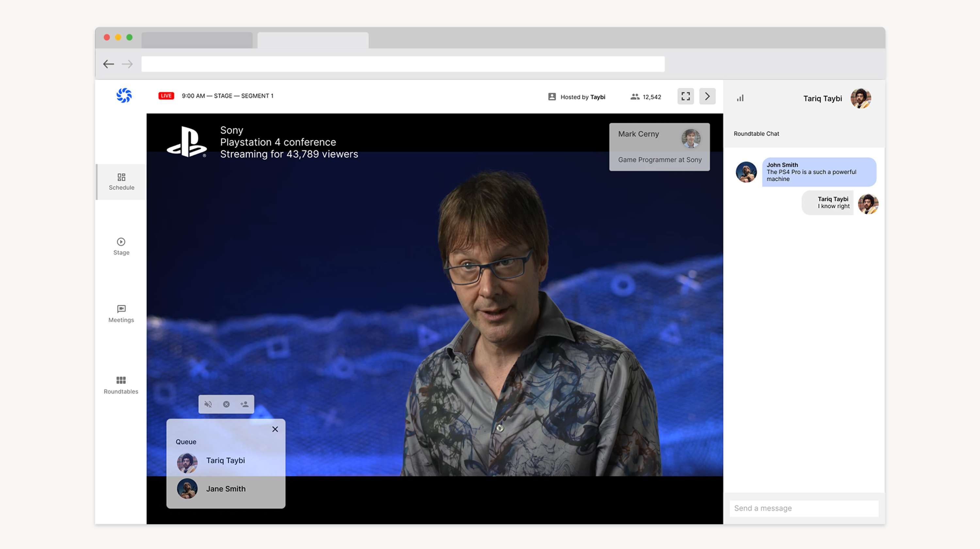Click Jane Smith's queue avatar
The image size is (980, 549).
tap(187, 489)
